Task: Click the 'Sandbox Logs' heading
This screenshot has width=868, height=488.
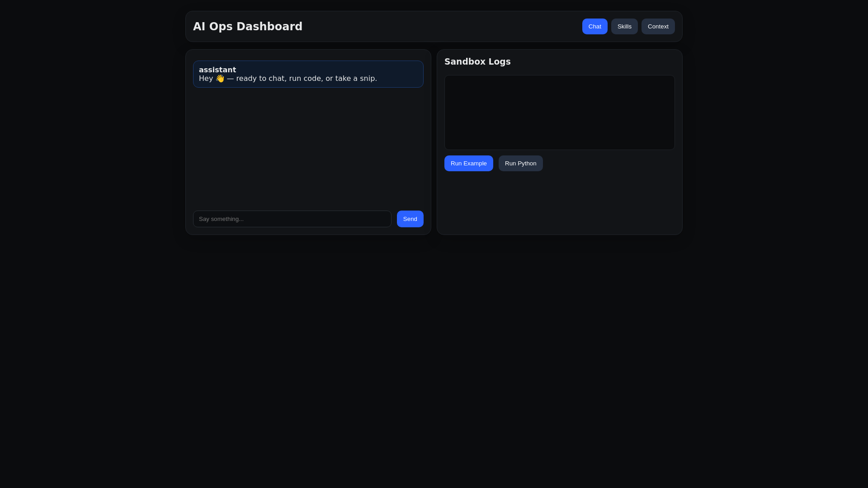Action: 477,62
